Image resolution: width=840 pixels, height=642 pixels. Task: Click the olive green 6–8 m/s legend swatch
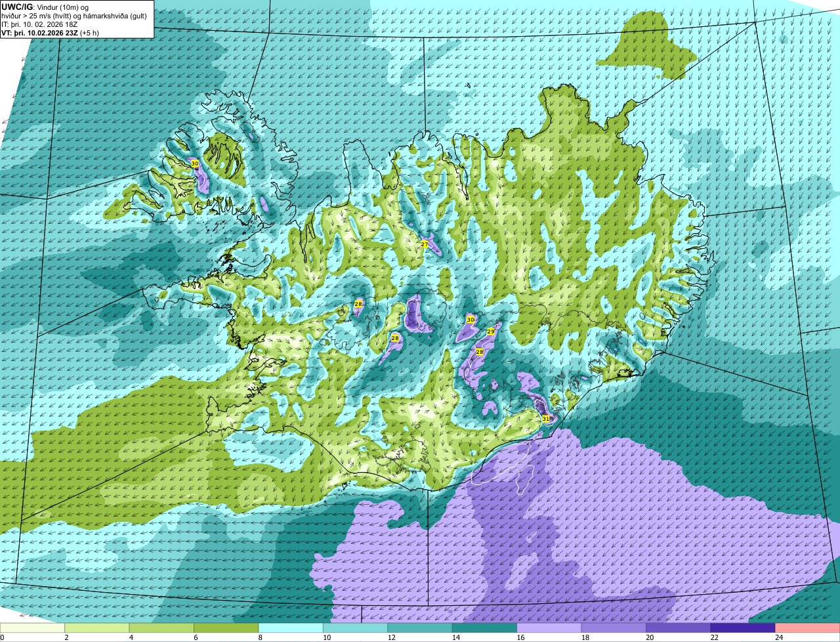(227, 628)
